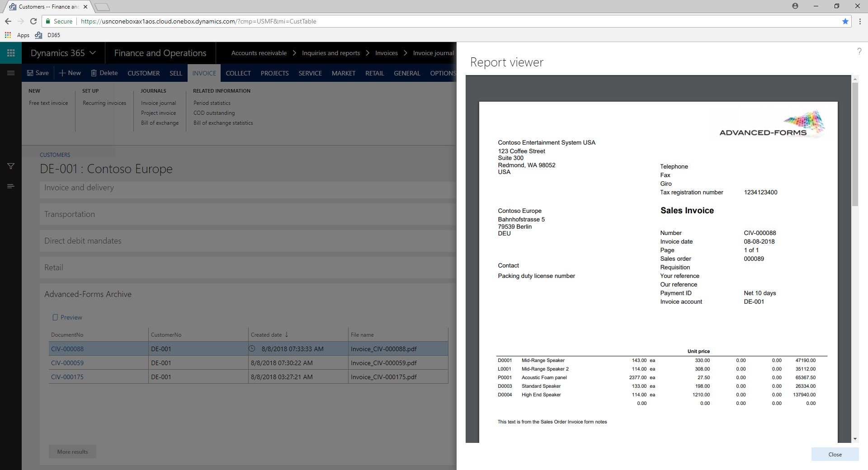This screenshot has height=470, width=868.
Task: Click Inquiries and reports breadcrumb
Action: pos(331,53)
